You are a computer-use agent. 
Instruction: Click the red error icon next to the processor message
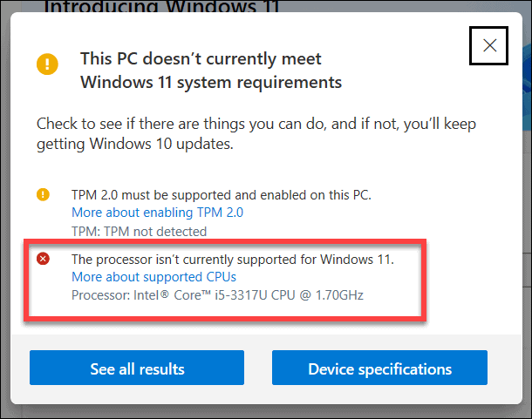[43, 259]
